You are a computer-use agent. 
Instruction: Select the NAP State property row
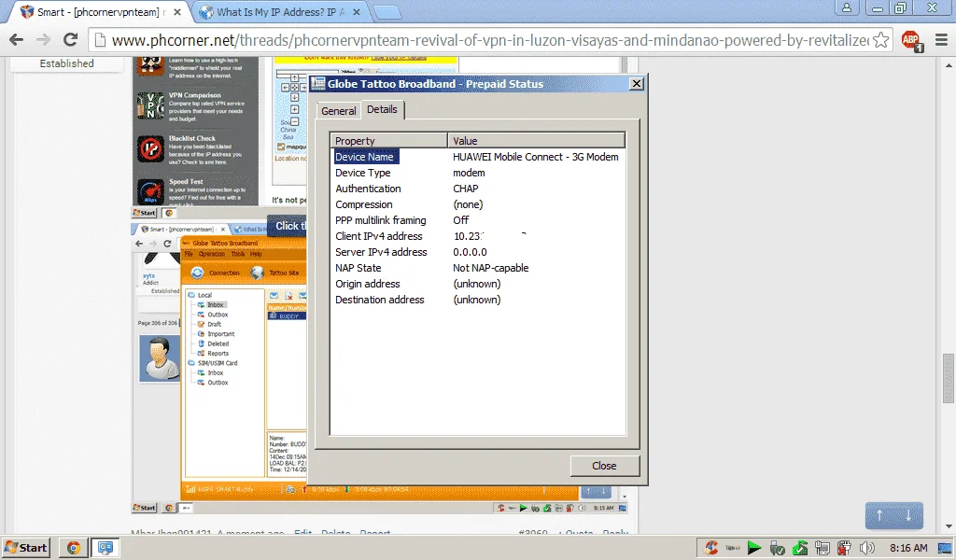[x=477, y=268]
